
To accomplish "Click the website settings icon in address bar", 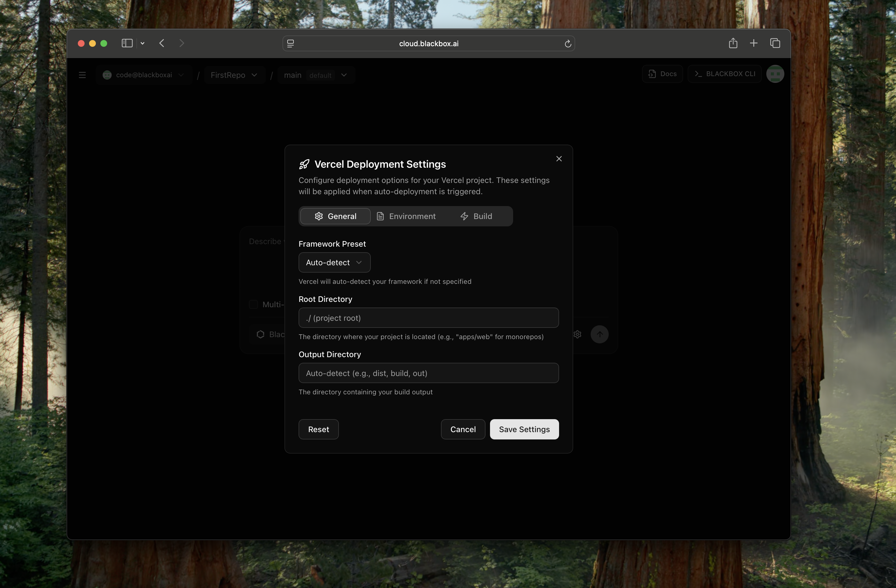I will [291, 44].
